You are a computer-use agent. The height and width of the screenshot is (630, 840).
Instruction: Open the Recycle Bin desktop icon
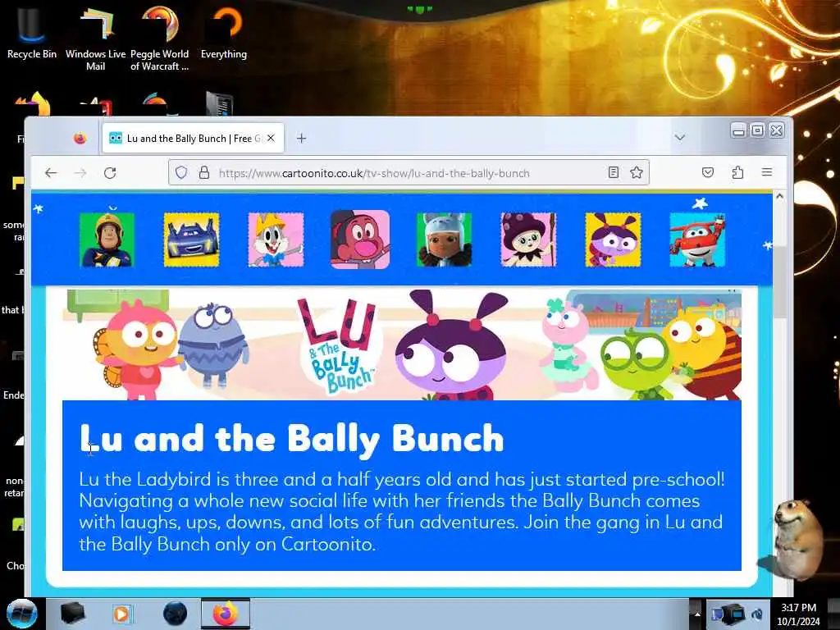click(32, 33)
